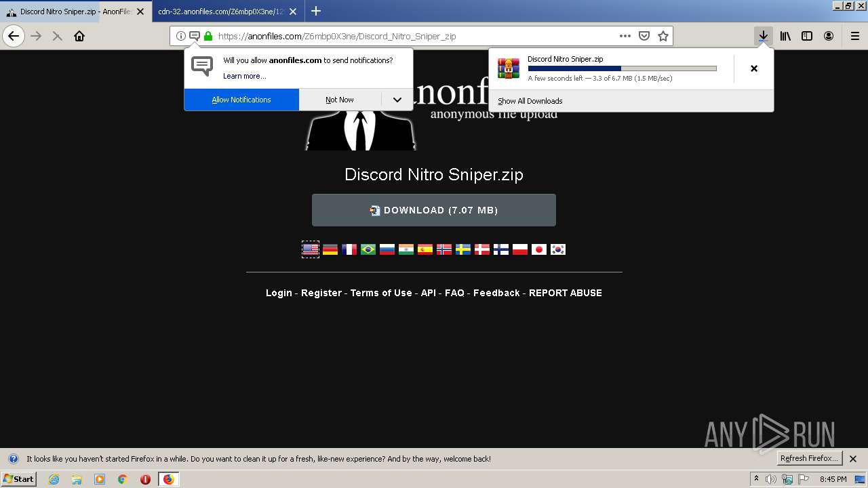Click the volume speaker tray icon

point(771,479)
